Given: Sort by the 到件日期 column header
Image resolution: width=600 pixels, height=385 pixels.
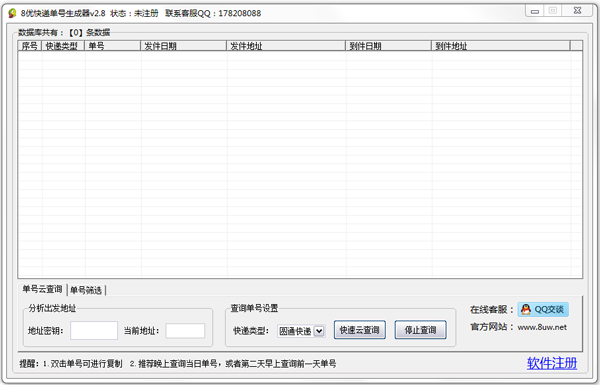Looking at the screenshot, I should click(x=388, y=46).
